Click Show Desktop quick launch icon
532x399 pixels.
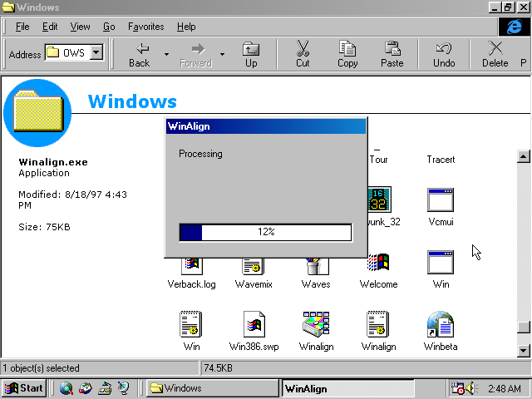coord(105,388)
